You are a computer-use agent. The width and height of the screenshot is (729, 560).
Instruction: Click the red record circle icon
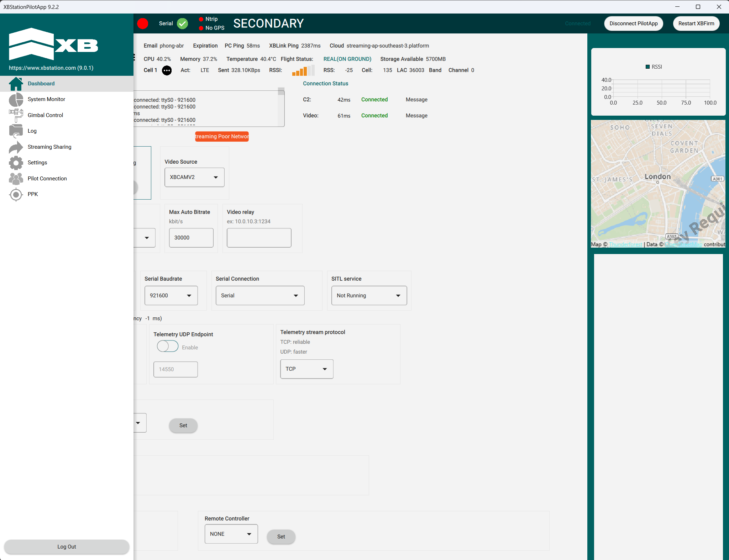143,23
